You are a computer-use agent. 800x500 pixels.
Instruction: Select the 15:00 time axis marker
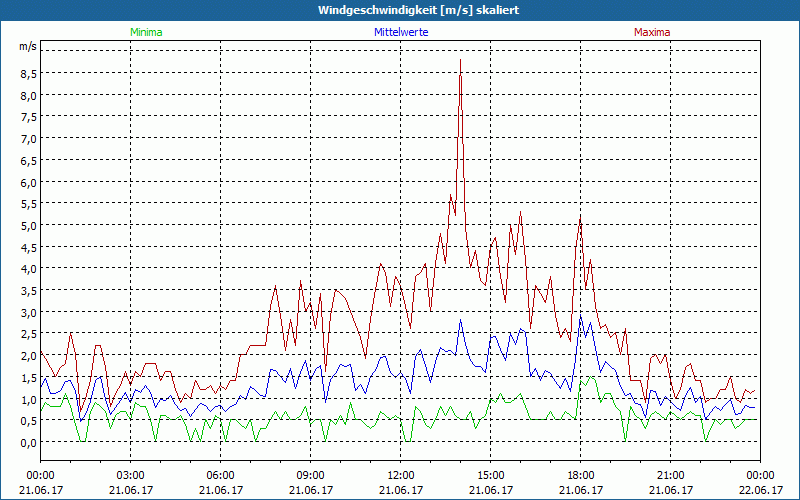coord(490,475)
